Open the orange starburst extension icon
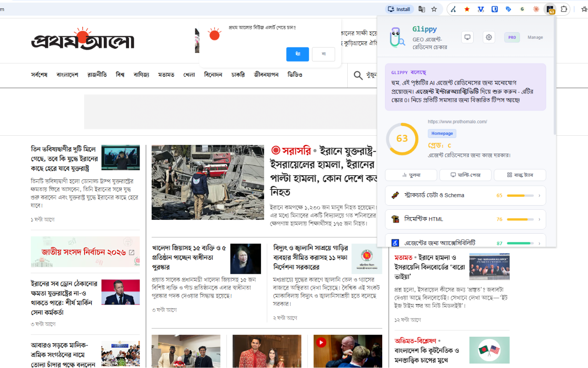The width and height of the screenshot is (588, 368). 536,9
